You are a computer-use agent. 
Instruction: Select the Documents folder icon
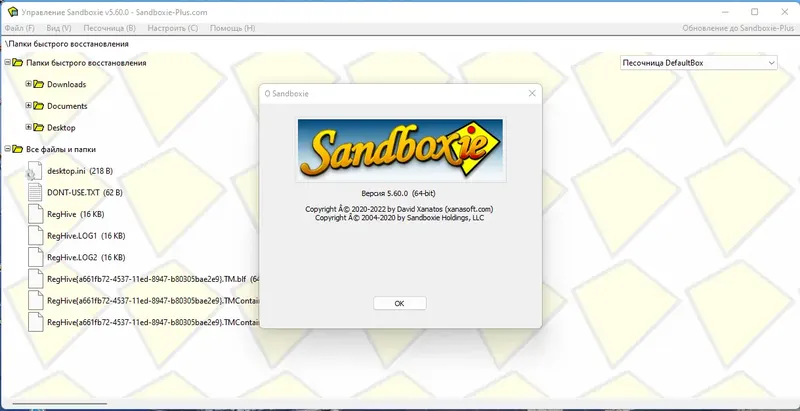[39, 106]
